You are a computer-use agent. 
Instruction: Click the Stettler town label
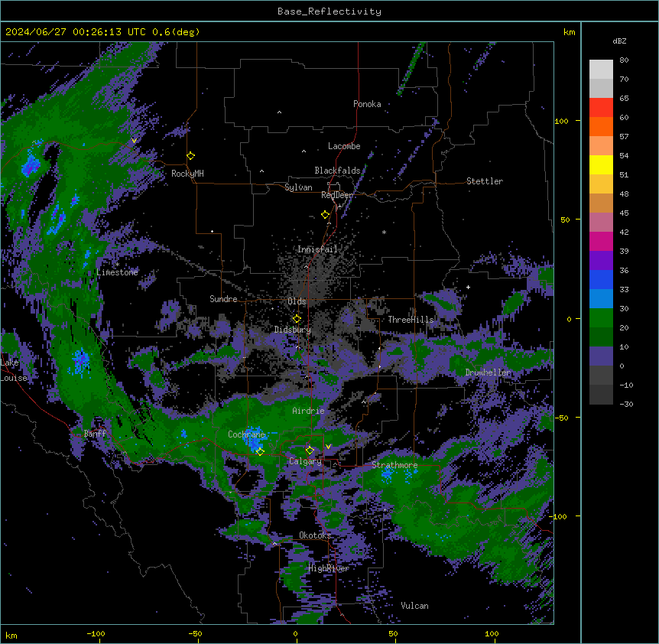click(x=485, y=181)
